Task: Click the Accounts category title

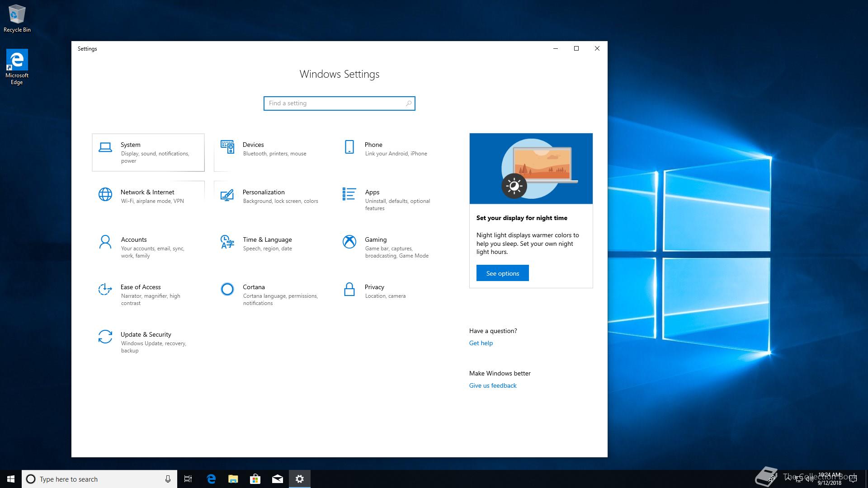Action: click(134, 239)
